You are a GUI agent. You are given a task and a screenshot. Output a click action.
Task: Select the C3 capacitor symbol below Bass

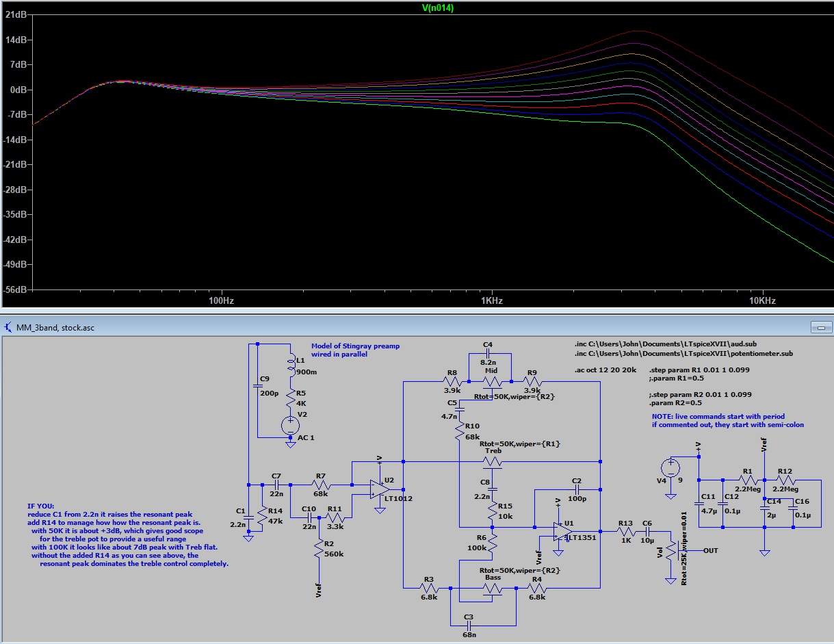pyautogui.click(x=469, y=625)
